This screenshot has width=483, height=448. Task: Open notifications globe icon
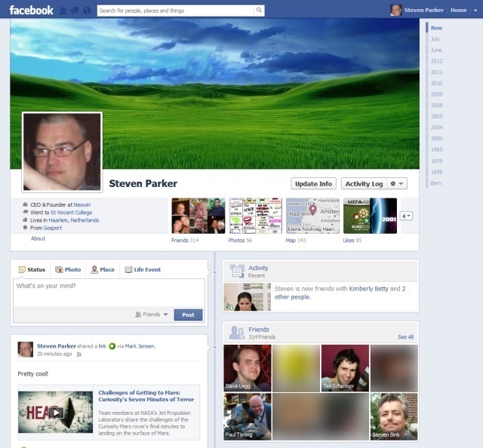(x=88, y=11)
